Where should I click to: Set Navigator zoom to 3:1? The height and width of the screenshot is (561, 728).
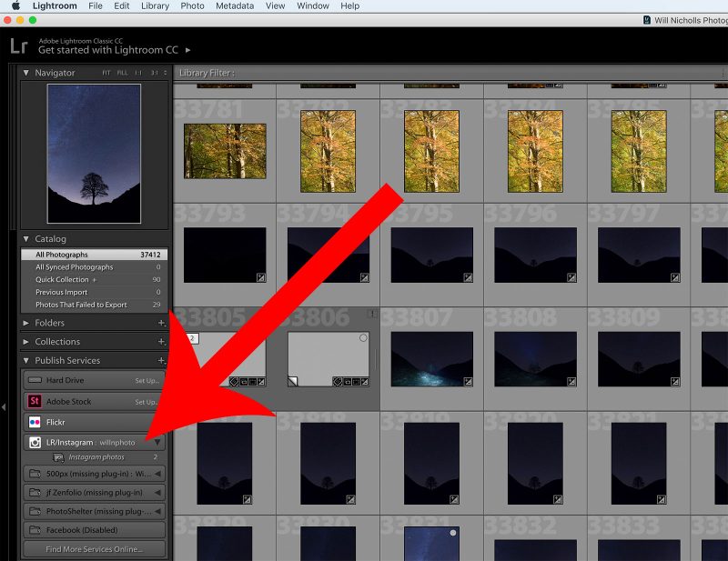click(154, 73)
